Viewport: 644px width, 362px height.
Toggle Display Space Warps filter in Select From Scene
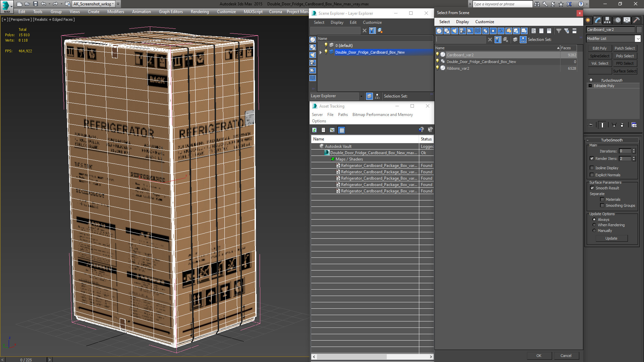(x=478, y=31)
